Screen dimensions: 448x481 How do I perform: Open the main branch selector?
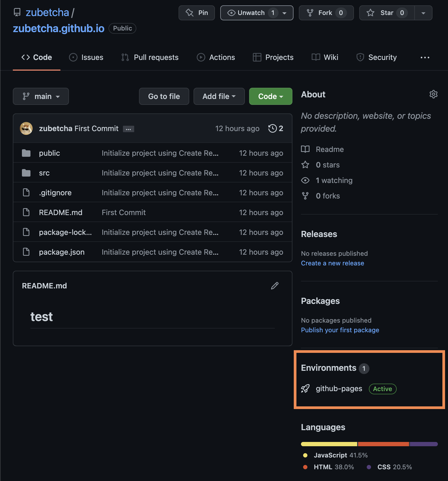click(x=41, y=96)
